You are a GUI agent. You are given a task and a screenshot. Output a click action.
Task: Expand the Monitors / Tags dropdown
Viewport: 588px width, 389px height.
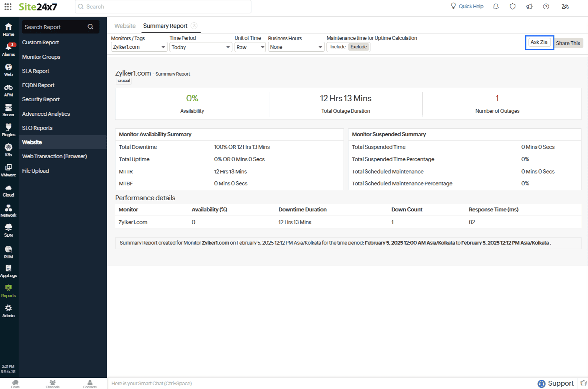tap(139, 47)
